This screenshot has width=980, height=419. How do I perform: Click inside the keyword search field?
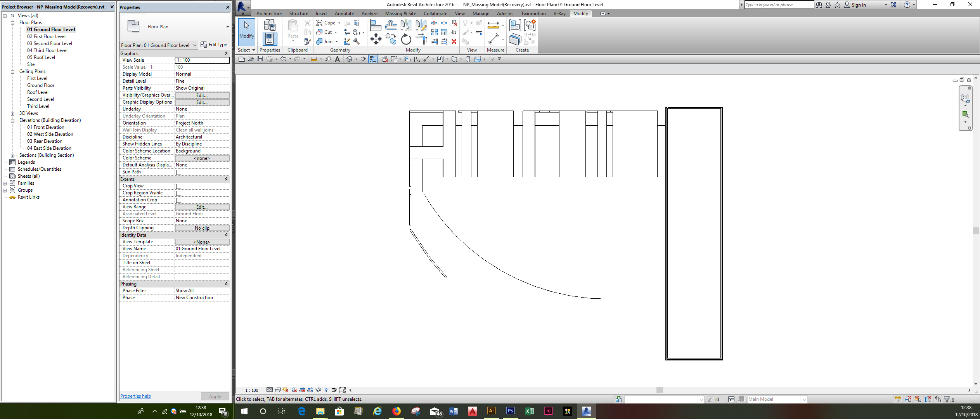[776, 5]
